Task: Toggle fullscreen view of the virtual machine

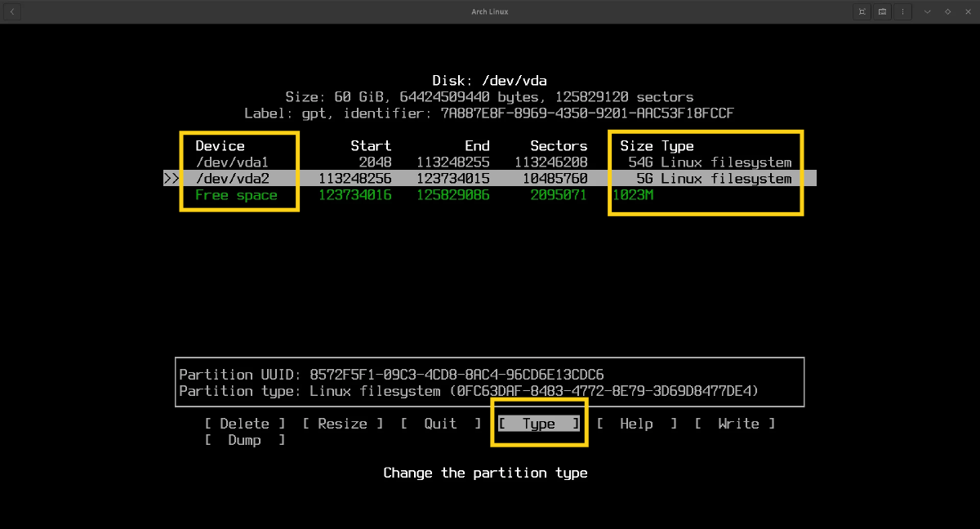Action: point(862,11)
